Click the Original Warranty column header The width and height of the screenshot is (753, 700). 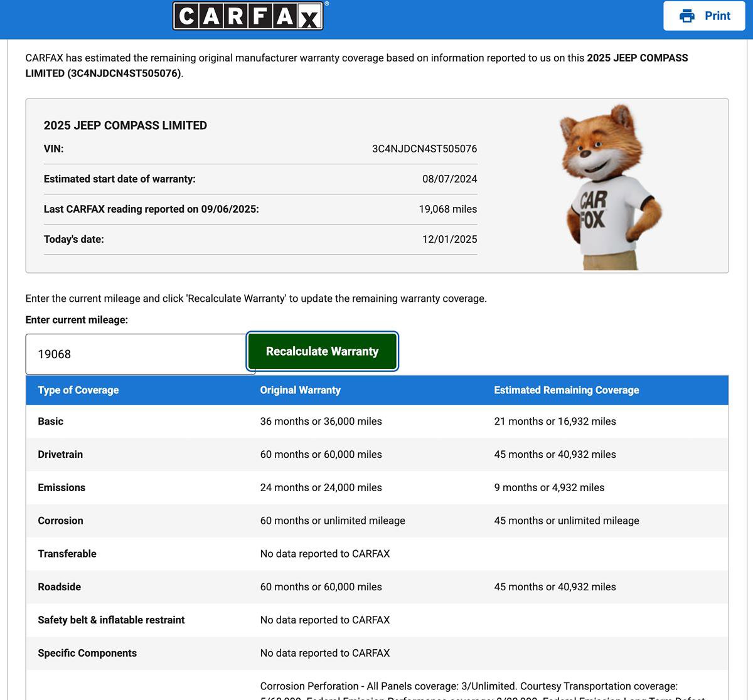[x=301, y=390]
